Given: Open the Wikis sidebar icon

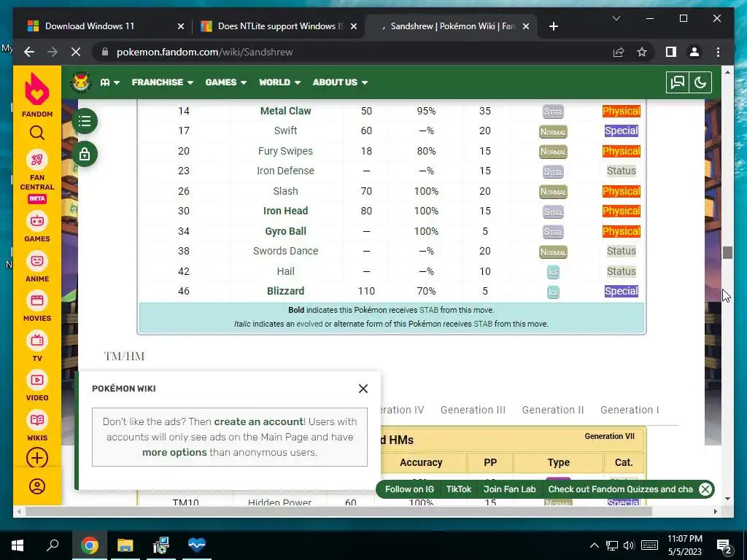Looking at the screenshot, I should pyautogui.click(x=36, y=420).
